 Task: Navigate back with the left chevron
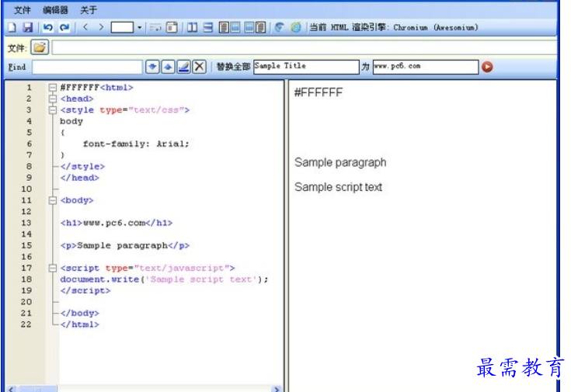pos(86,27)
